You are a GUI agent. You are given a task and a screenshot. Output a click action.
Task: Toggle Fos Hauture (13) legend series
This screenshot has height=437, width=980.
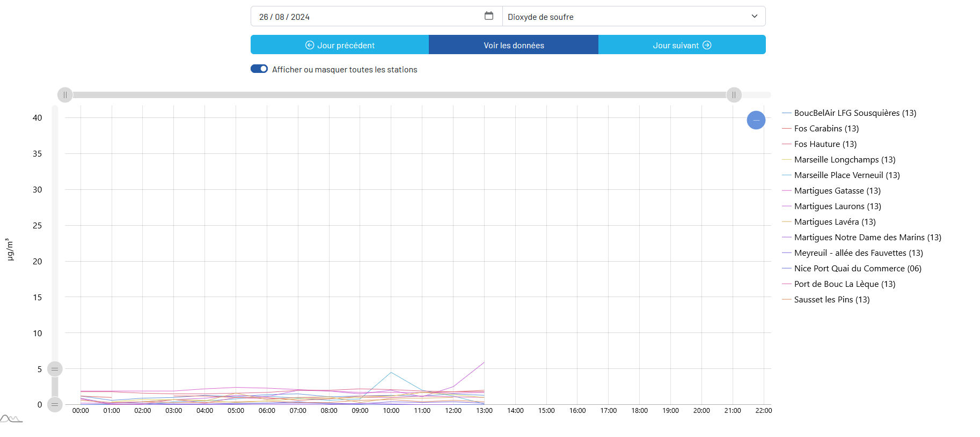(820, 144)
